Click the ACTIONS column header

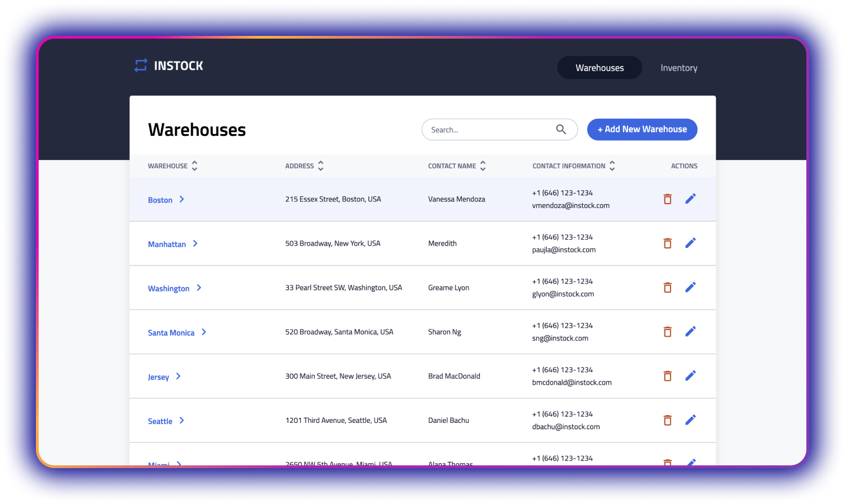pyautogui.click(x=684, y=166)
